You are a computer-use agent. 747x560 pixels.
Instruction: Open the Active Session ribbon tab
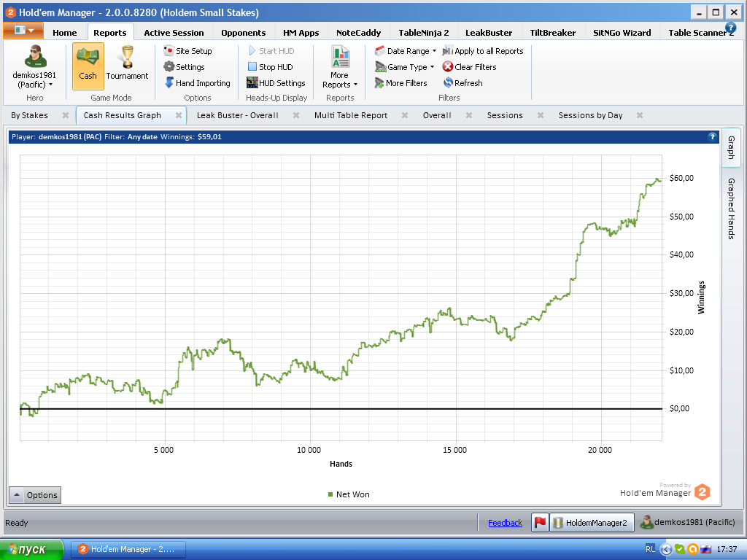tap(174, 32)
